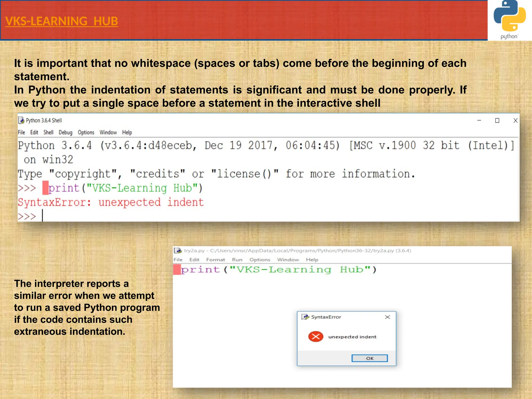
Task: Open Help menu in try2a.py editor
Action: click(312, 260)
